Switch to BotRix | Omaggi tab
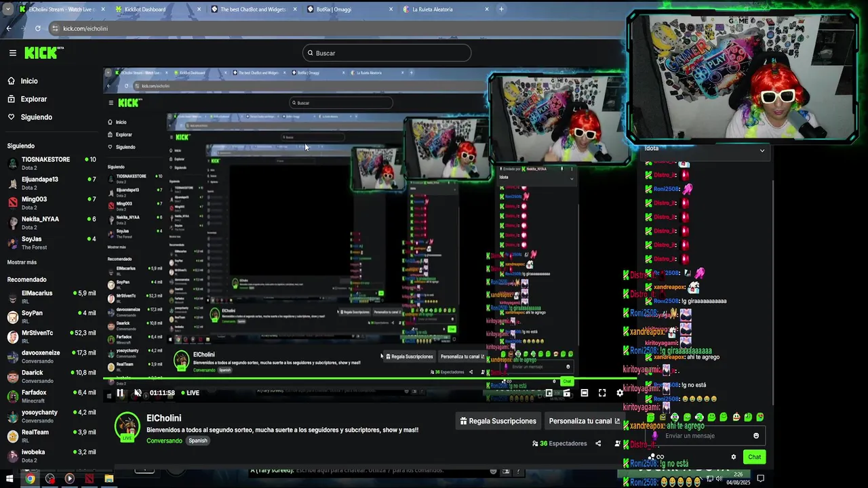Image resolution: width=868 pixels, height=488 pixels. coord(349,9)
